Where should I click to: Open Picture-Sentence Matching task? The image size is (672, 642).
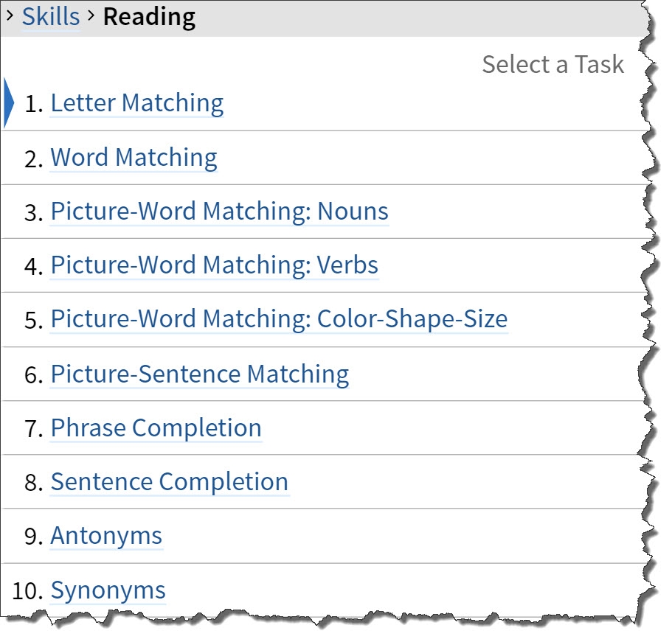(199, 374)
